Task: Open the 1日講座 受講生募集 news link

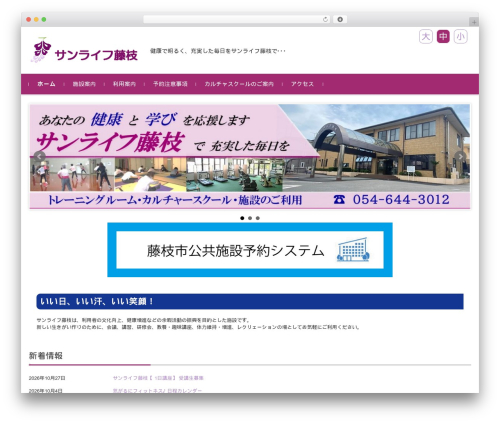Action: tap(158, 378)
